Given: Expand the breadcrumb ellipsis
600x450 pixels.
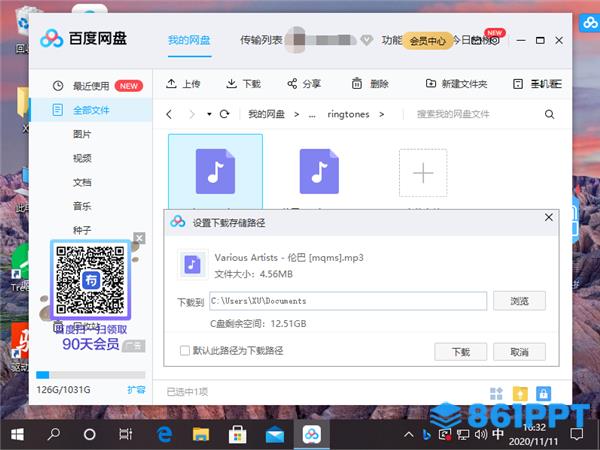Looking at the screenshot, I should (x=312, y=114).
